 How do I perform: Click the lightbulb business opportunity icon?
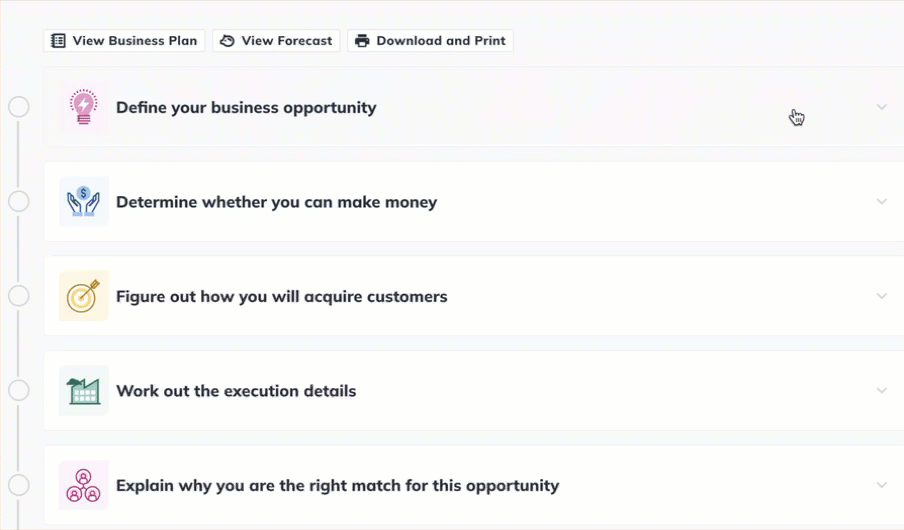click(x=84, y=107)
